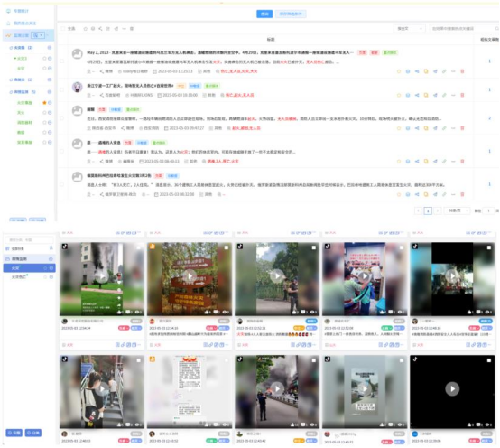This screenshot has width=500, height=448.
Task: Star the 09:47:27 Xi'an fire brigade article
Action: pyautogui.click(x=399, y=128)
